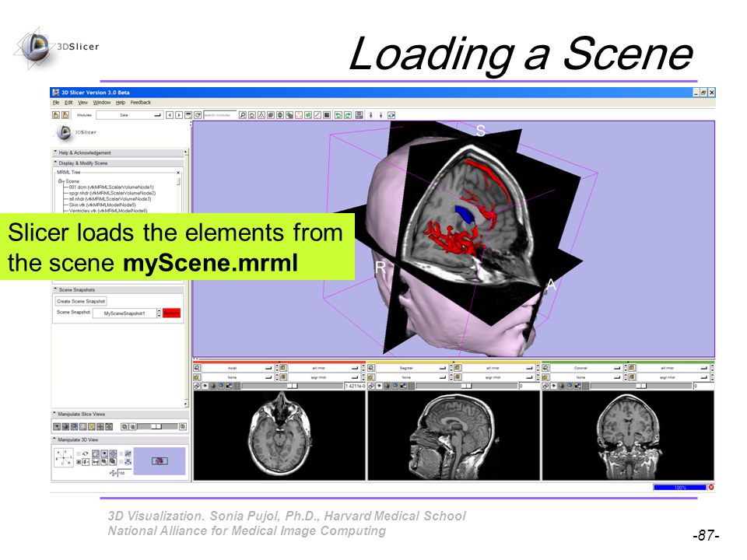Click the green Editor module icon
This screenshot has height=560, width=747.
pos(308,115)
